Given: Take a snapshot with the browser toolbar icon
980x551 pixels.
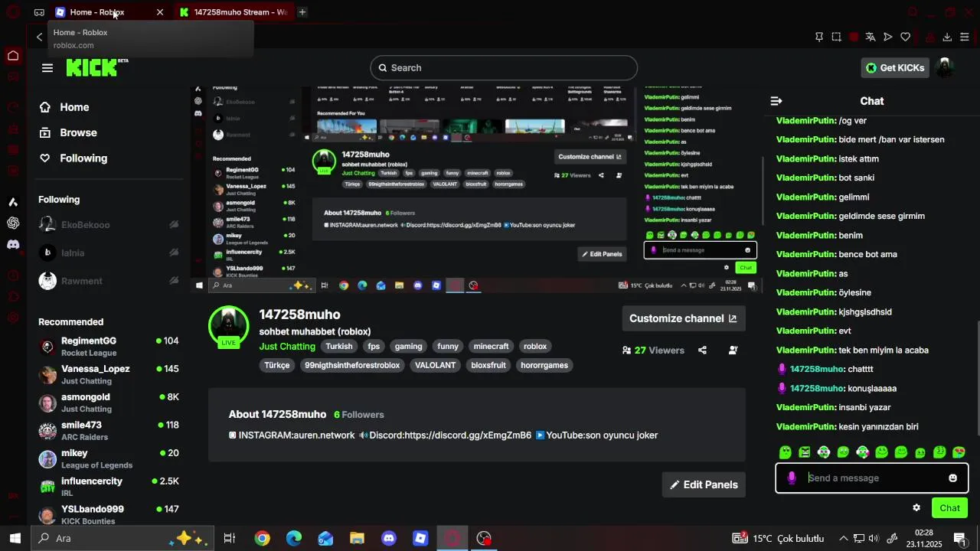Looking at the screenshot, I should (836, 37).
